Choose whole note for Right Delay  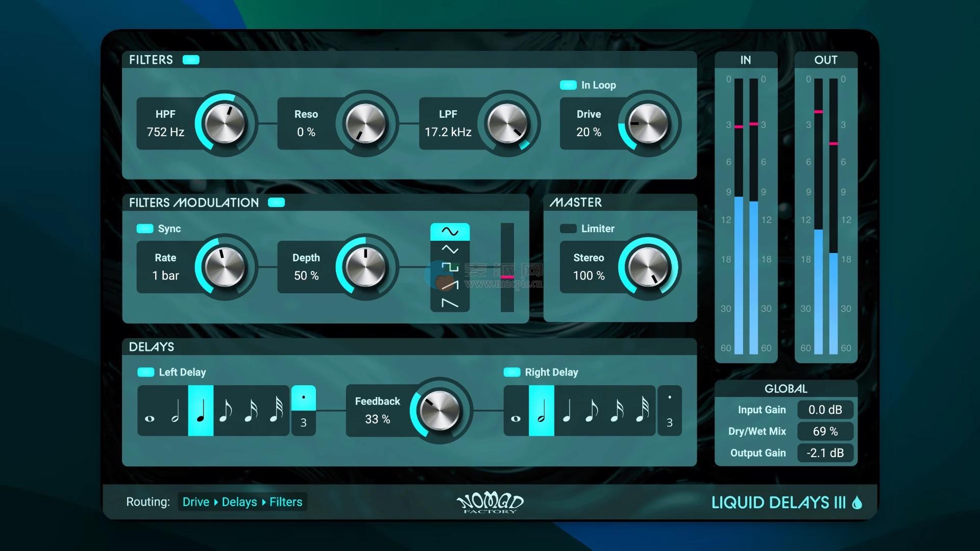[x=516, y=411]
